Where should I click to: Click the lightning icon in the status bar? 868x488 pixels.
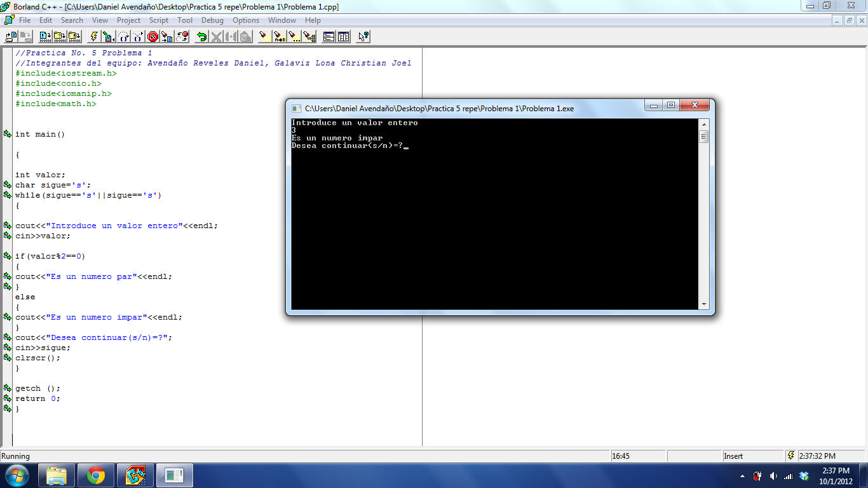(x=791, y=456)
